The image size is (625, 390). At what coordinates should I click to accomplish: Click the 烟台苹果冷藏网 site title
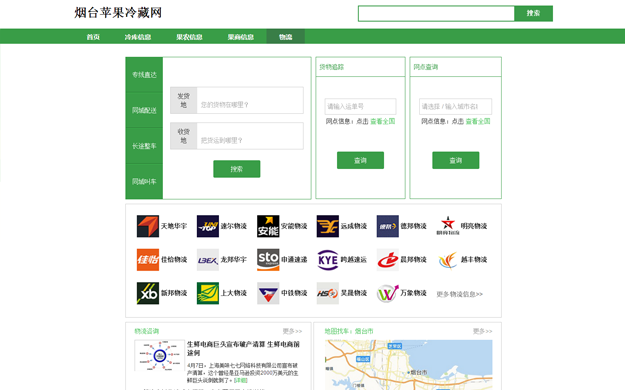click(x=118, y=13)
